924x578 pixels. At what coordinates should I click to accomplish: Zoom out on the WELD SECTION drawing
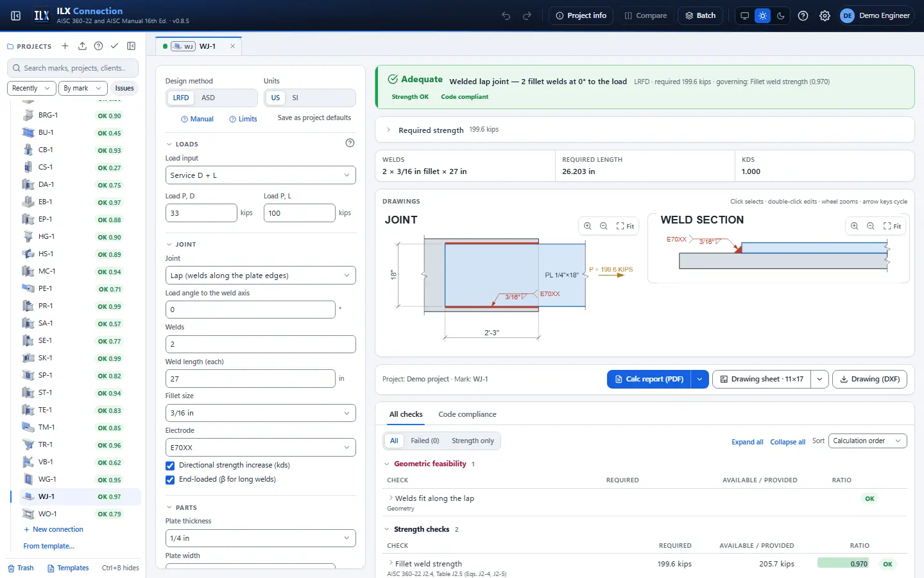tap(871, 226)
